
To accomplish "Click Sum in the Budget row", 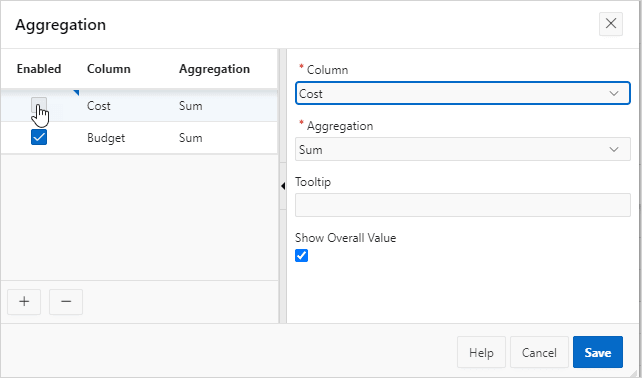I will 190,138.
